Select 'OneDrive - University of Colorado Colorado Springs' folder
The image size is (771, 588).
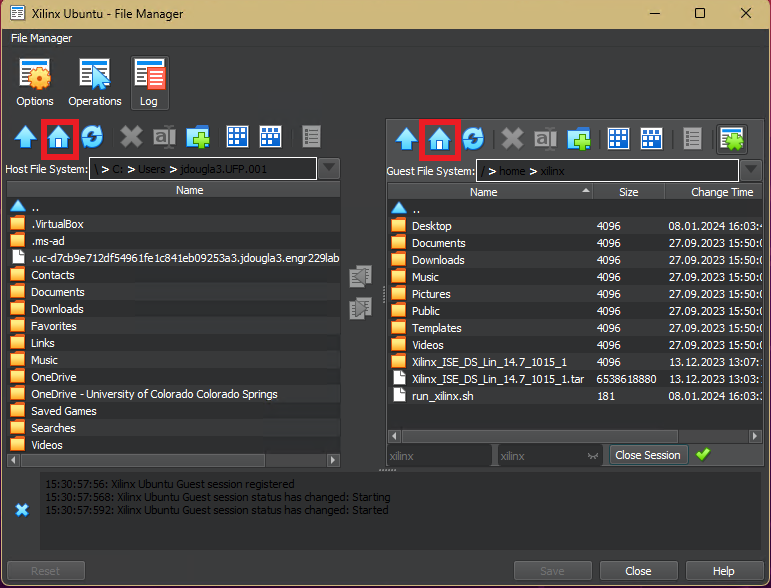[x=174, y=394]
